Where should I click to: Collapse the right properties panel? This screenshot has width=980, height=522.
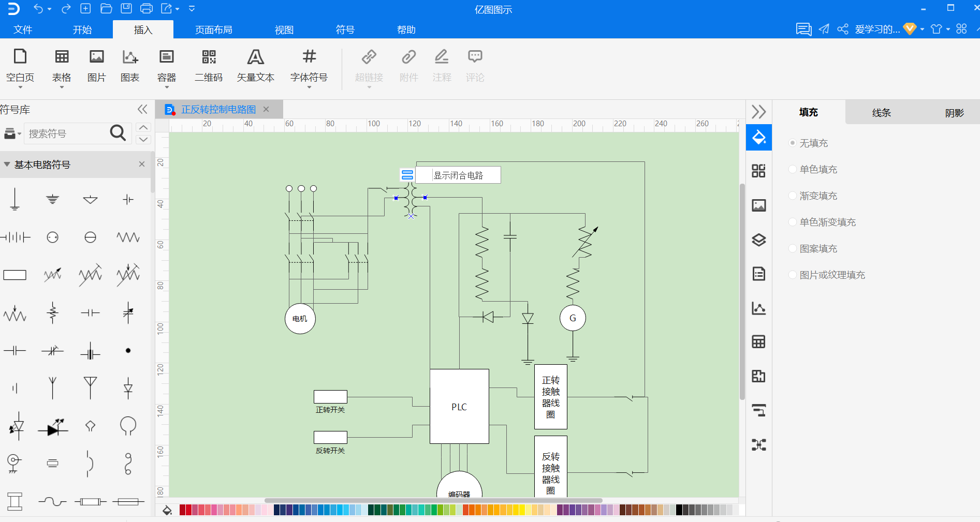coord(759,112)
